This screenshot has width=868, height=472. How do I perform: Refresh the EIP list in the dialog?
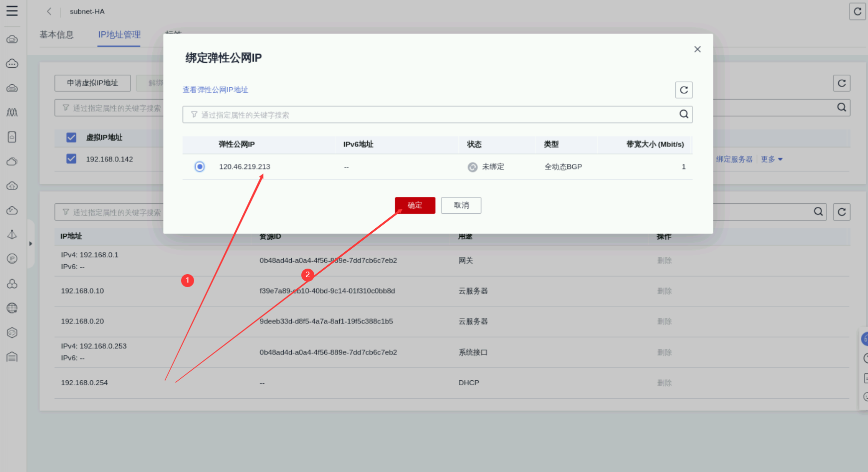[684, 90]
